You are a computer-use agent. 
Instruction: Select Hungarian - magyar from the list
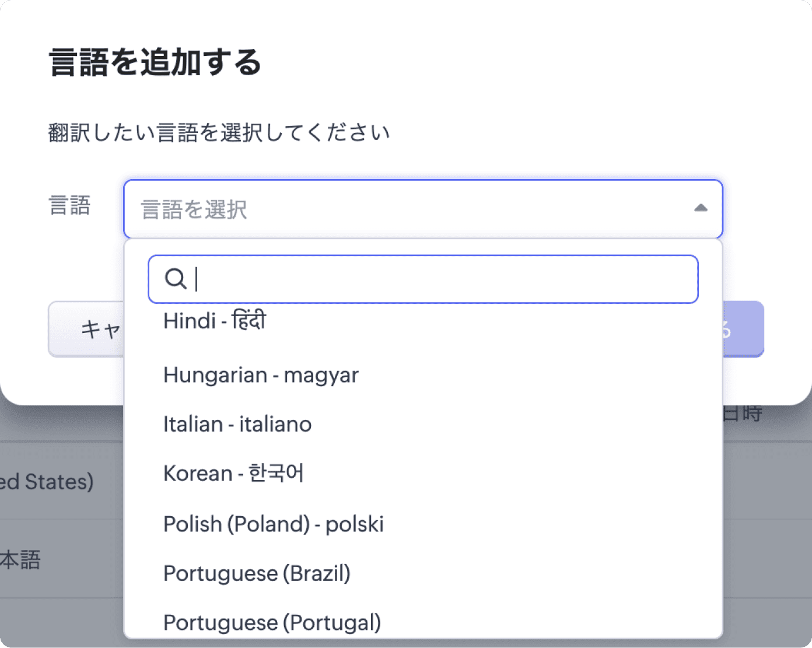coord(261,375)
